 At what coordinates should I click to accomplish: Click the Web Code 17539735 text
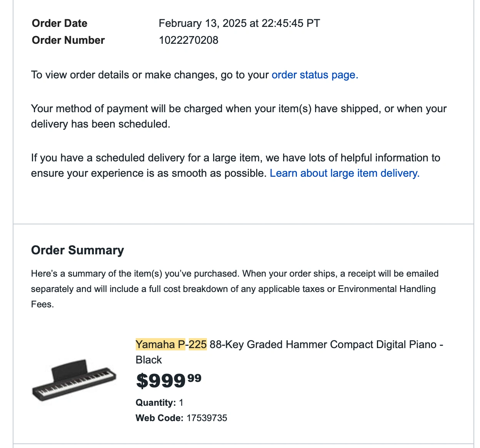[181, 418]
